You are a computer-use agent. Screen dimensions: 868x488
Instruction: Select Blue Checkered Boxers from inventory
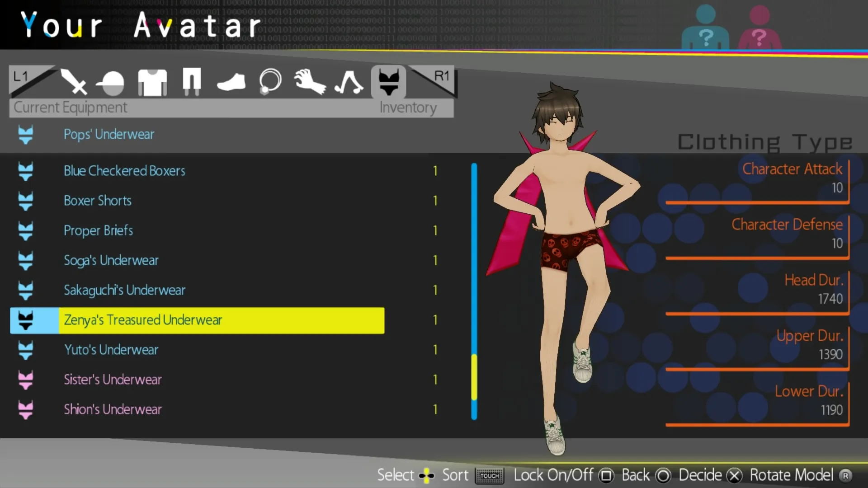(124, 171)
